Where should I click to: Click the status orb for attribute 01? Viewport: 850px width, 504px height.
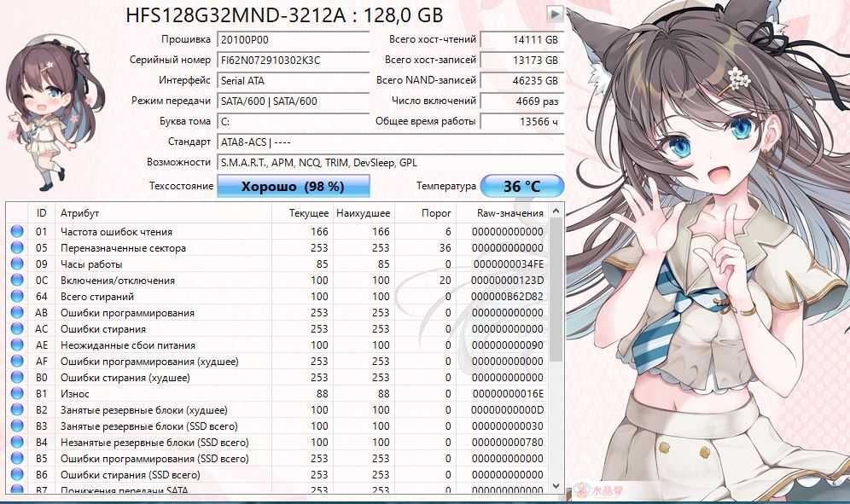(17, 231)
